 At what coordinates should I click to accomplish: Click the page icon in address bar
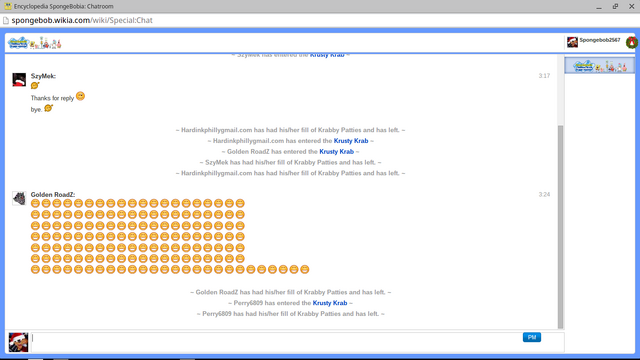coord(6,20)
